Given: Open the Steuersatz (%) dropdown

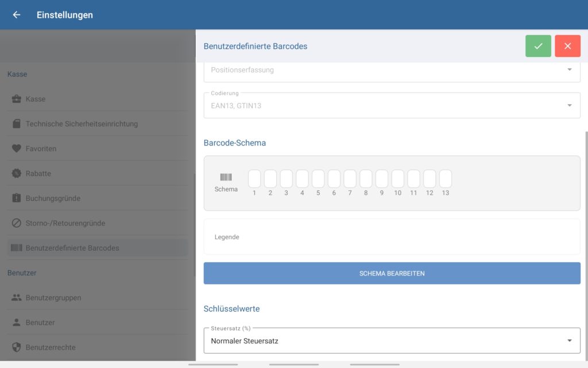Looking at the screenshot, I should click(x=392, y=341).
